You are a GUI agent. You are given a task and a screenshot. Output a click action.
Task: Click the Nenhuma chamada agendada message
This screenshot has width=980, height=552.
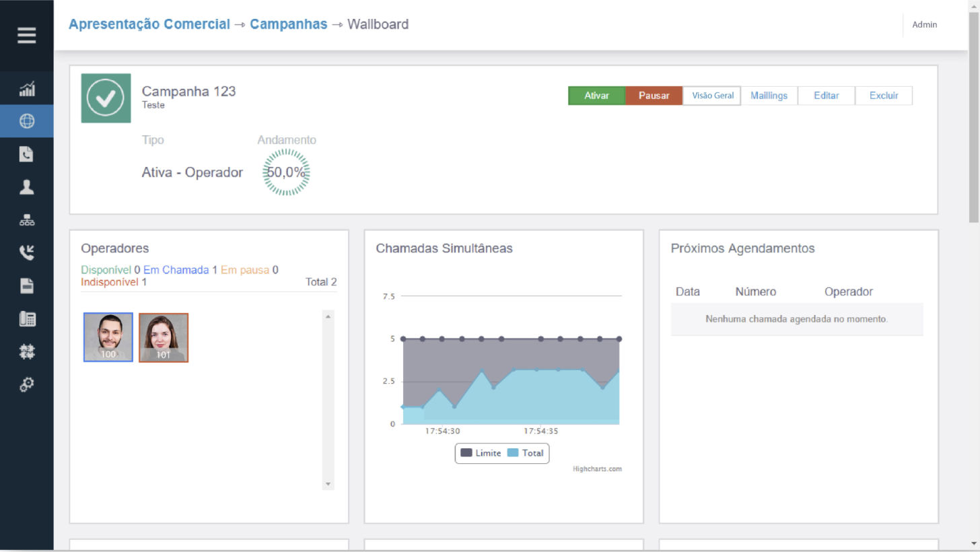point(797,319)
